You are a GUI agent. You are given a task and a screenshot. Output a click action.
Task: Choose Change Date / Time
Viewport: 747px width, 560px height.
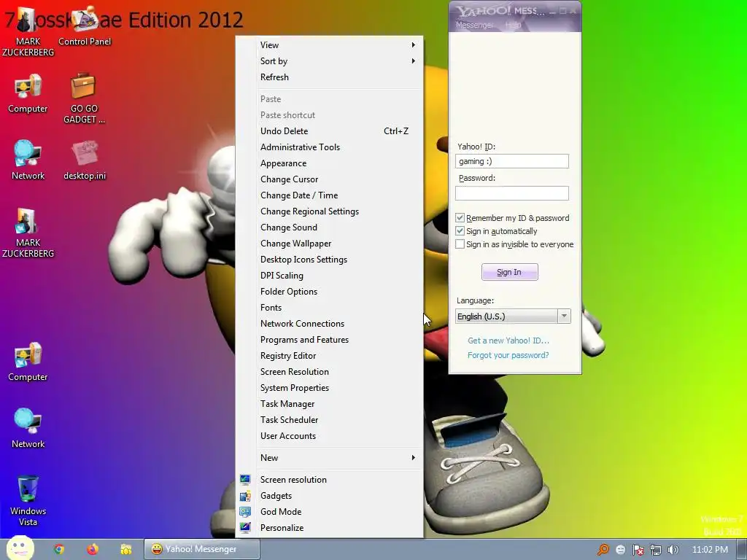point(329,195)
